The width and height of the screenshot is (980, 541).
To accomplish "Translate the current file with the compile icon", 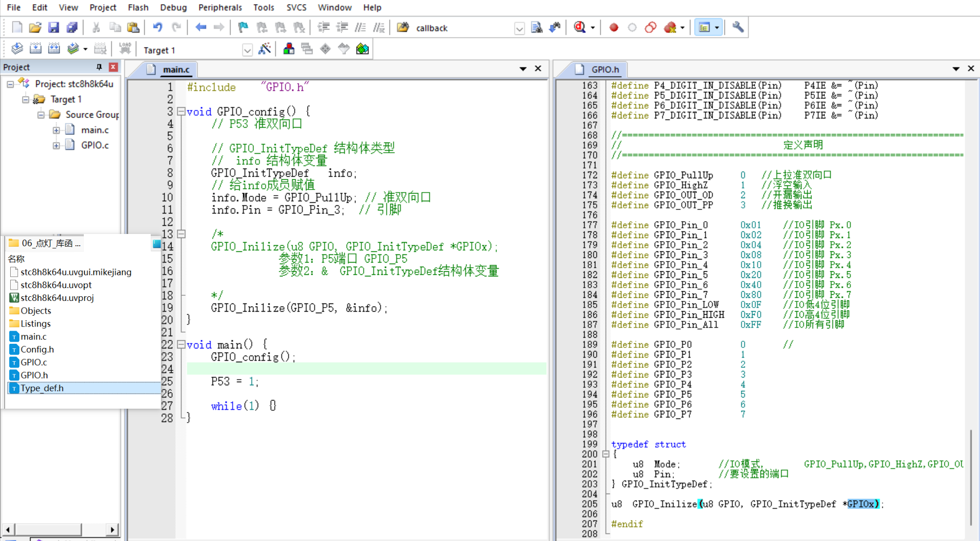I will click(17, 49).
